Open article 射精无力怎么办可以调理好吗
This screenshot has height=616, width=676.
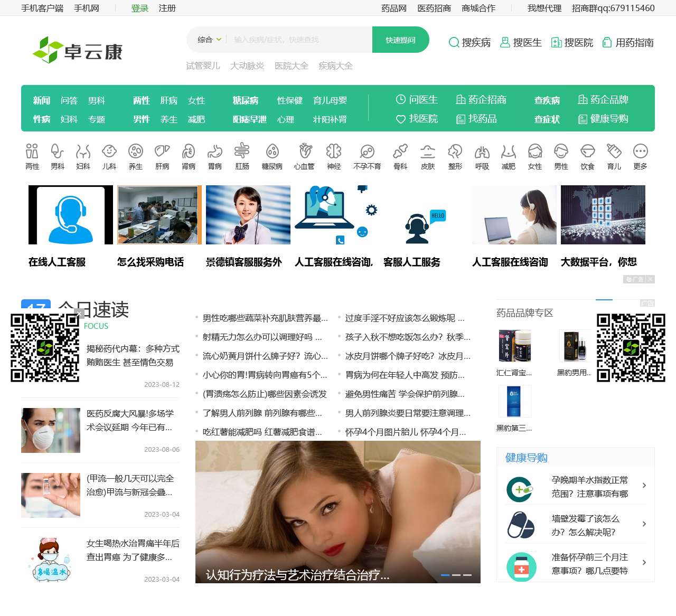coord(262,337)
